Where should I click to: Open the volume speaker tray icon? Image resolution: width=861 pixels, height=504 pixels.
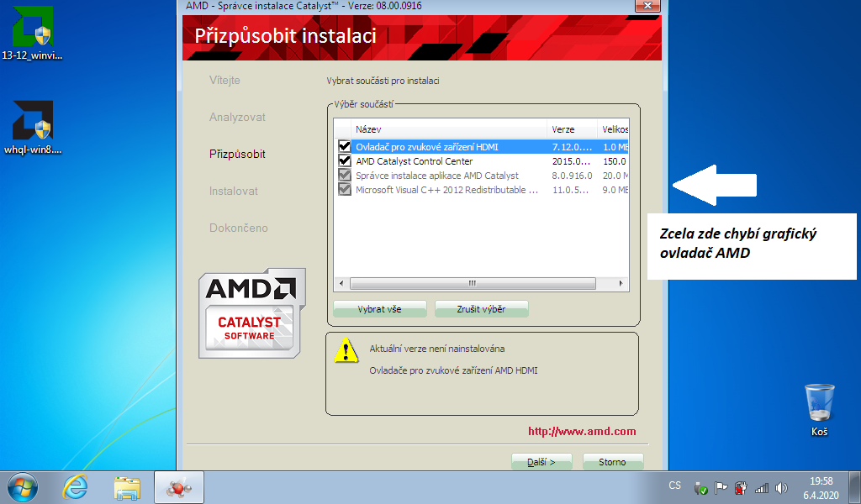(781, 487)
